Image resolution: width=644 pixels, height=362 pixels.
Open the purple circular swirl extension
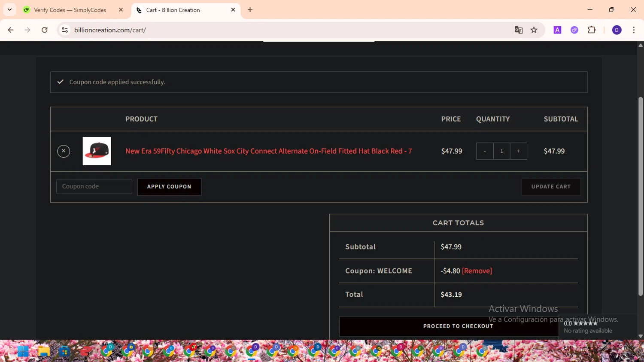tap(574, 30)
